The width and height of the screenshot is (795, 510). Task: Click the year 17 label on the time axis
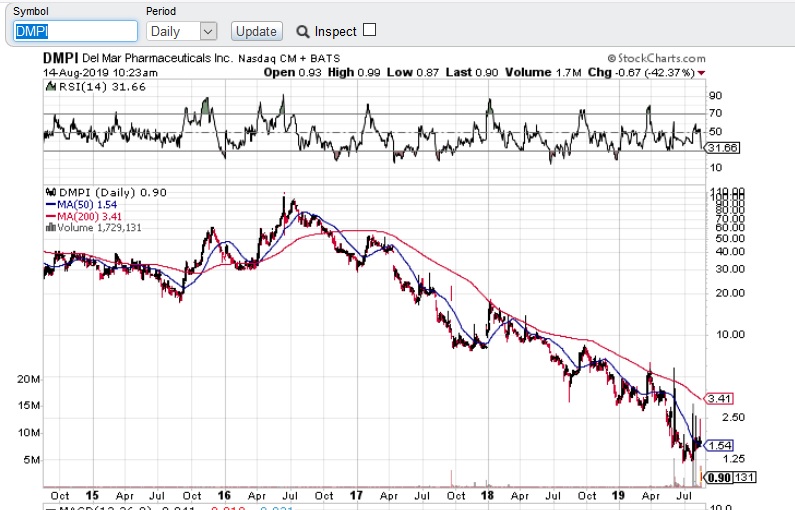click(356, 495)
